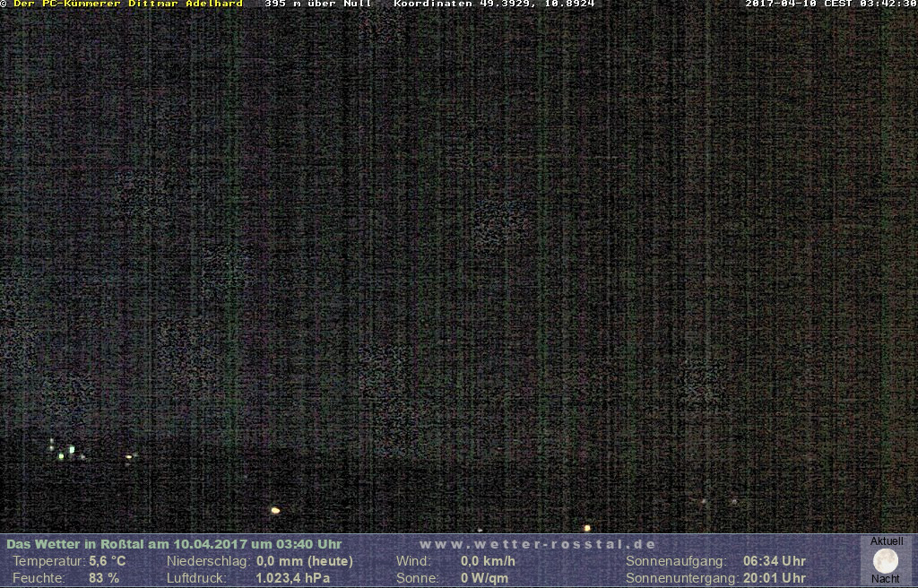
Task: Click the bright yellow streetlight at bottom left-center
Action: [x=275, y=510]
